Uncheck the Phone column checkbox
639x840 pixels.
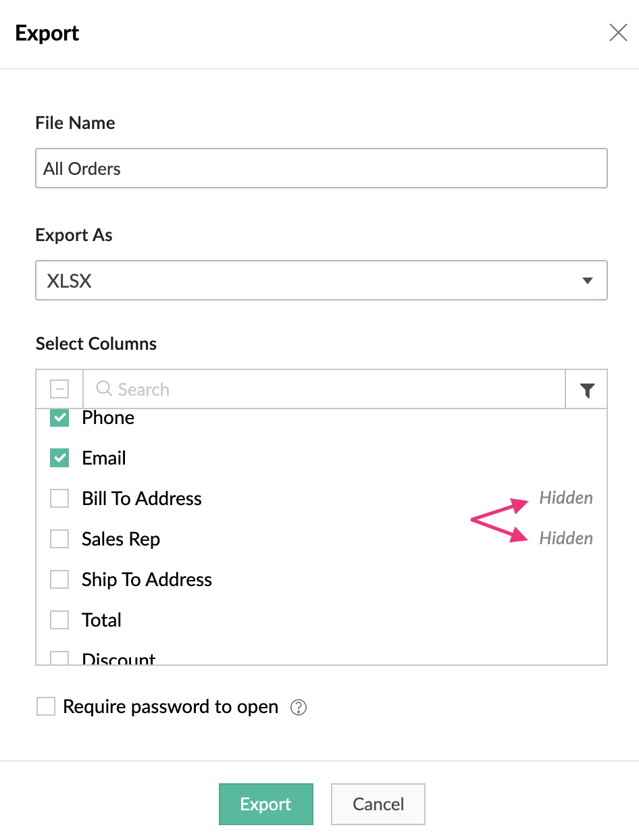[59, 418]
